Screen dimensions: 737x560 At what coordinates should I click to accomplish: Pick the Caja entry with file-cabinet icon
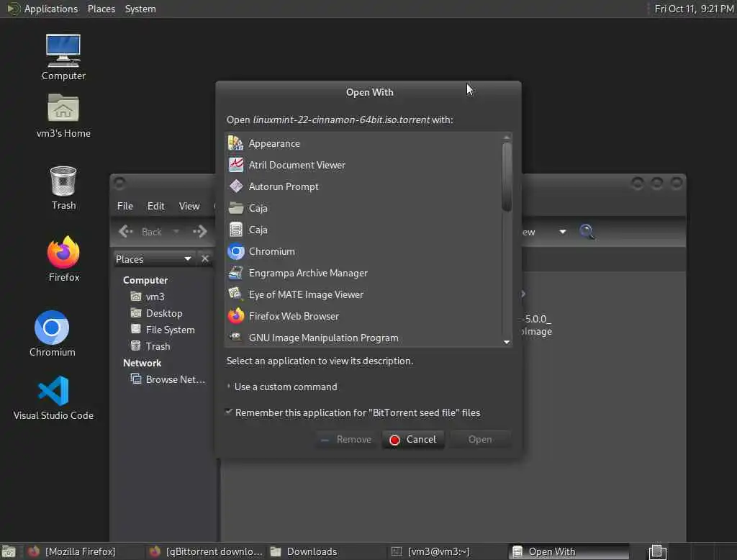(363, 230)
